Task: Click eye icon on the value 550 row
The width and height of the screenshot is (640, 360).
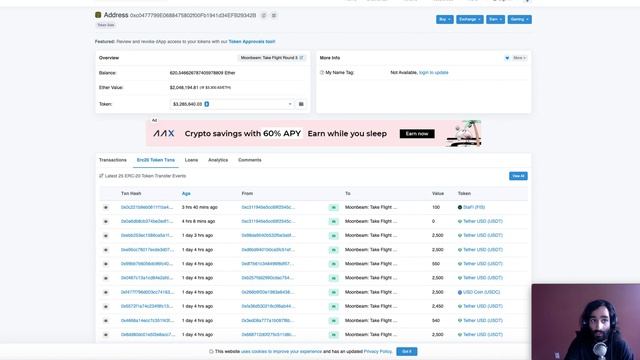Action: pos(106,264)
